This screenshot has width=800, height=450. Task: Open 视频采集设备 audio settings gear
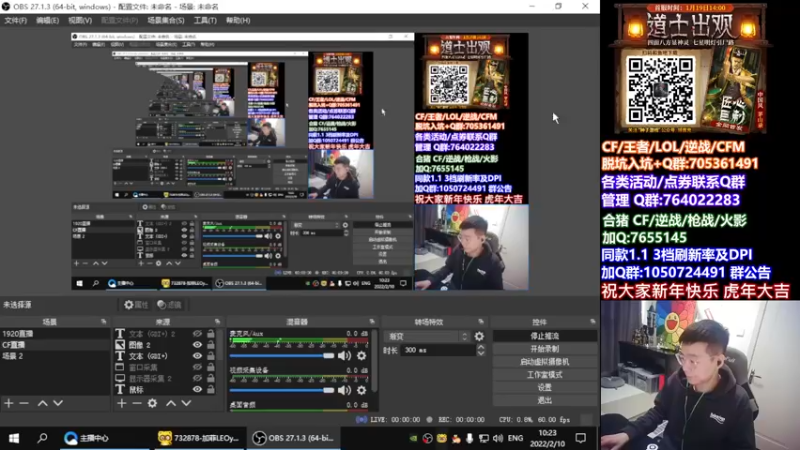(x=362, y=390)
